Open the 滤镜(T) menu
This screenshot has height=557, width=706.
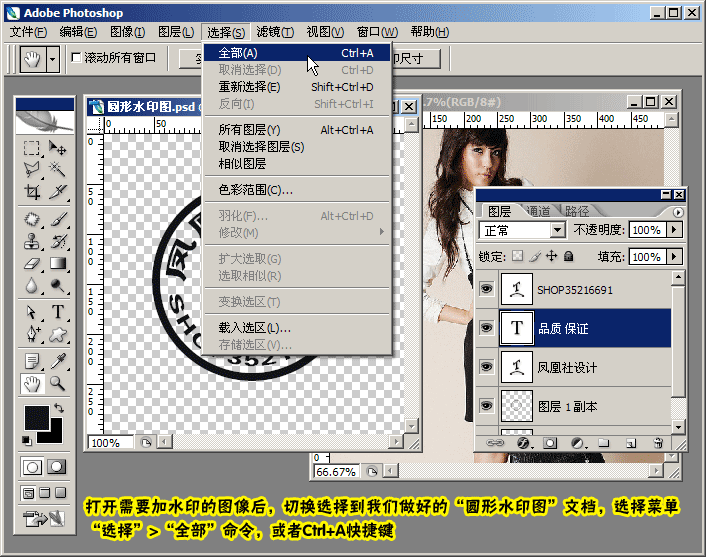[275, 32]
